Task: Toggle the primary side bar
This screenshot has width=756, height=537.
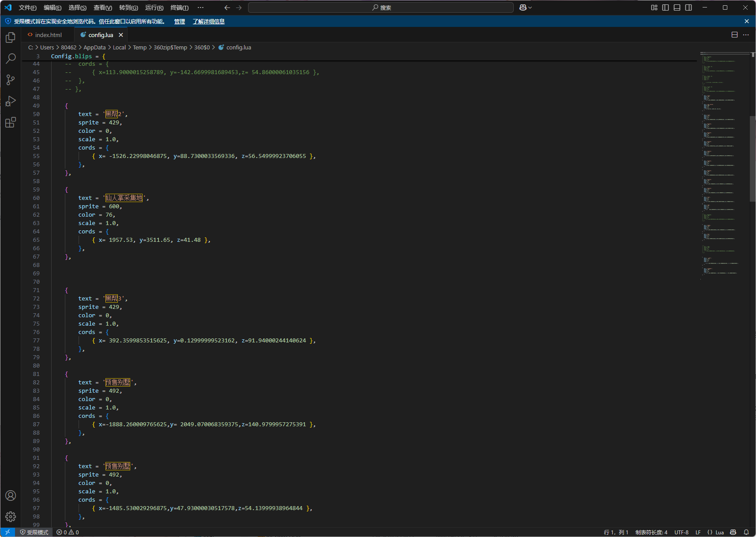Action: pos(666,8)
